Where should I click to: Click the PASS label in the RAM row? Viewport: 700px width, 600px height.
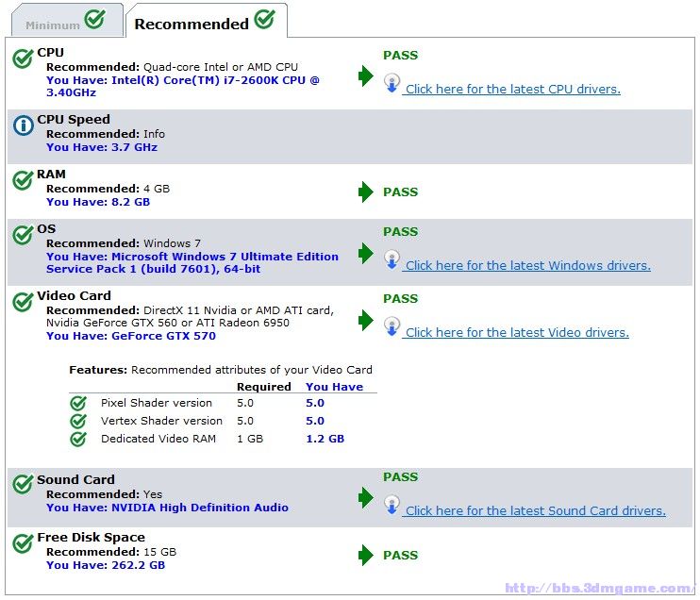(x=400, y=192)
